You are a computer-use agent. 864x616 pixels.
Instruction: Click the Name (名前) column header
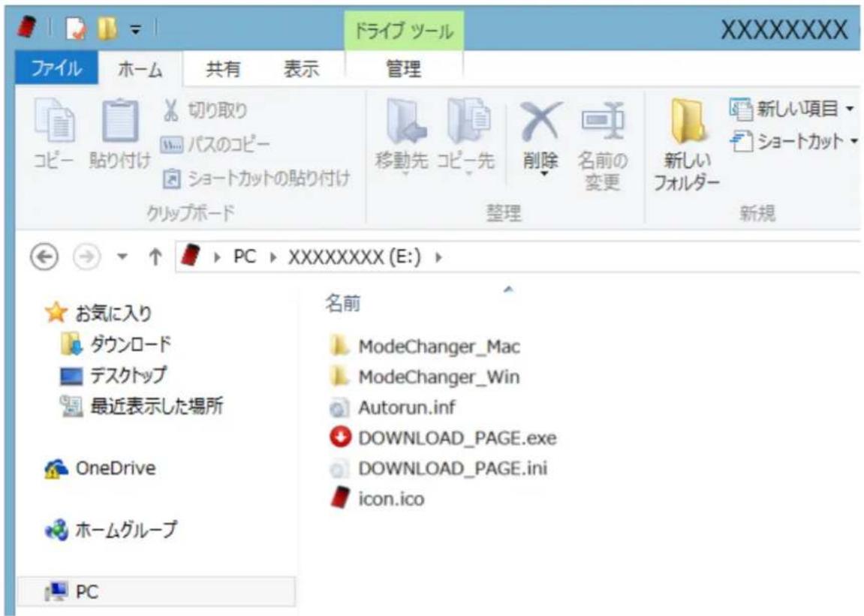pyautogui.click(x=343, y=303)
